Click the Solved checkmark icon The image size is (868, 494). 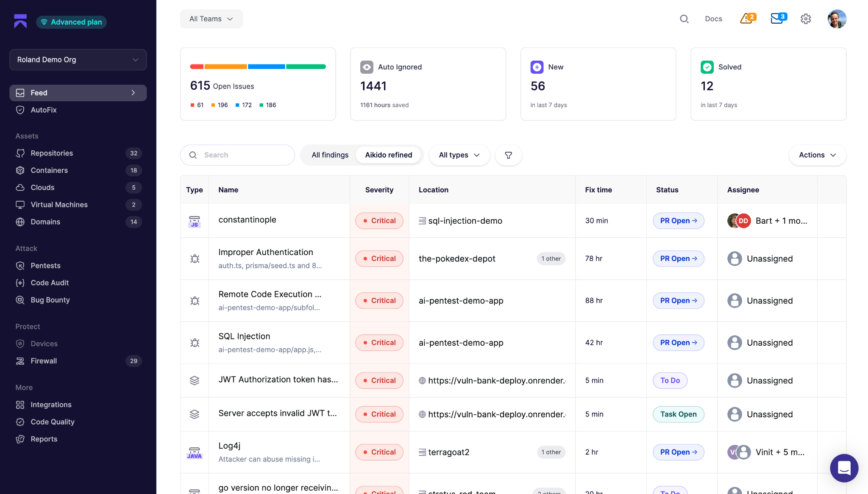pyautogui.click(x=707, y=67)
